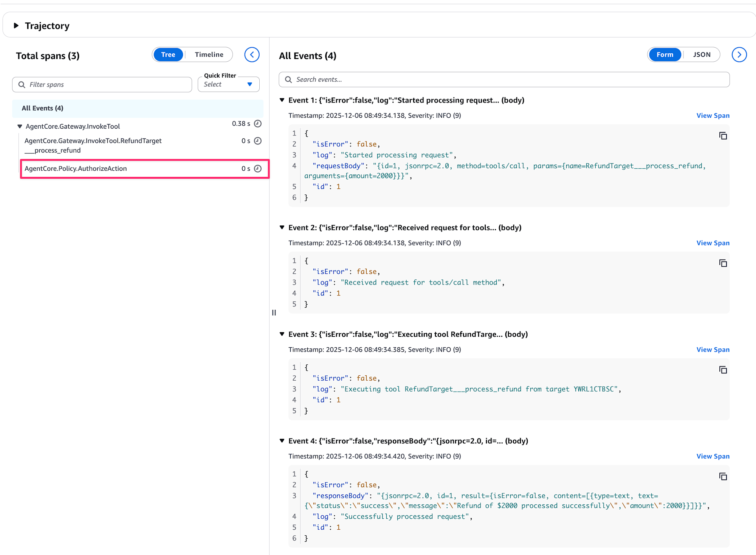
Task: Select the Tree view toggle
Action: pyautogui.click(x=168, y=55)
